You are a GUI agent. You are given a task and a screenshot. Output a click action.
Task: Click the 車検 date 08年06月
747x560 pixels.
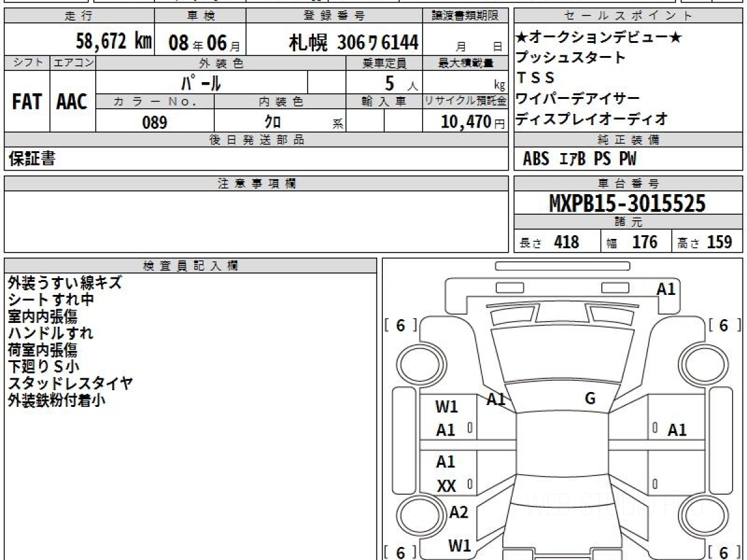tap(204, 43)
